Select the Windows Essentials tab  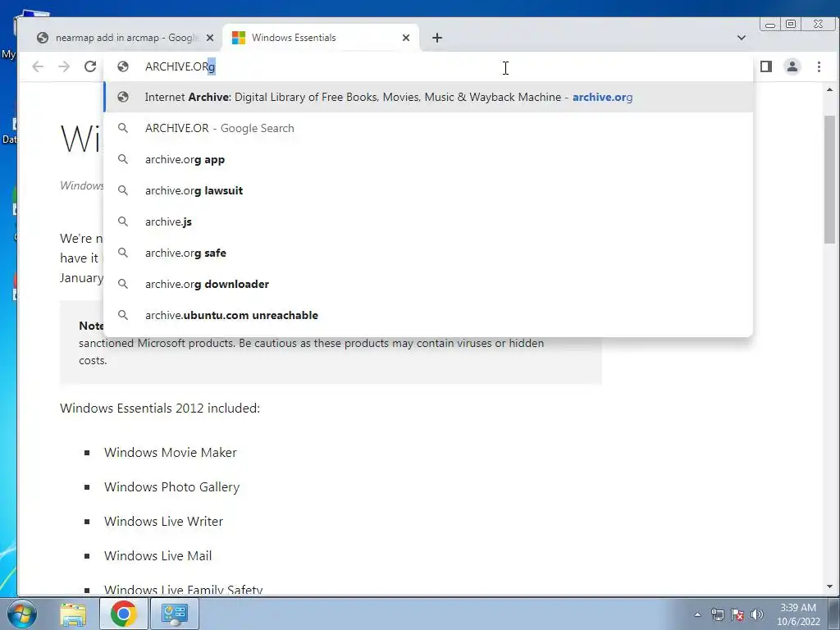(x=321, y=38)
